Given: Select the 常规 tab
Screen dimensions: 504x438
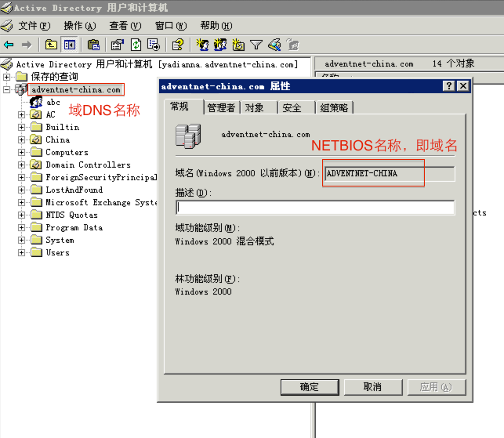Looking at the screenshot, I should (x=183, y=107).
